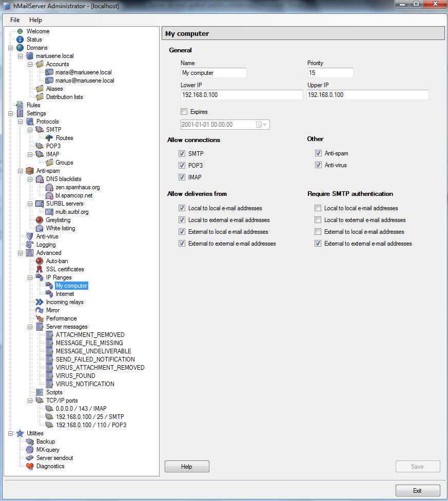This screenshot has height=501, width=448.
Task: Select the Auto-ban icon under Advanced
Action: pos(40,261)
